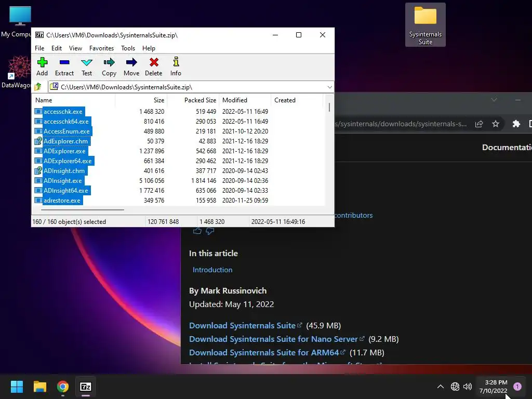Sort by the Created column header
The width and height of the screenshot is (532, 399).
(x=297, y=100)
